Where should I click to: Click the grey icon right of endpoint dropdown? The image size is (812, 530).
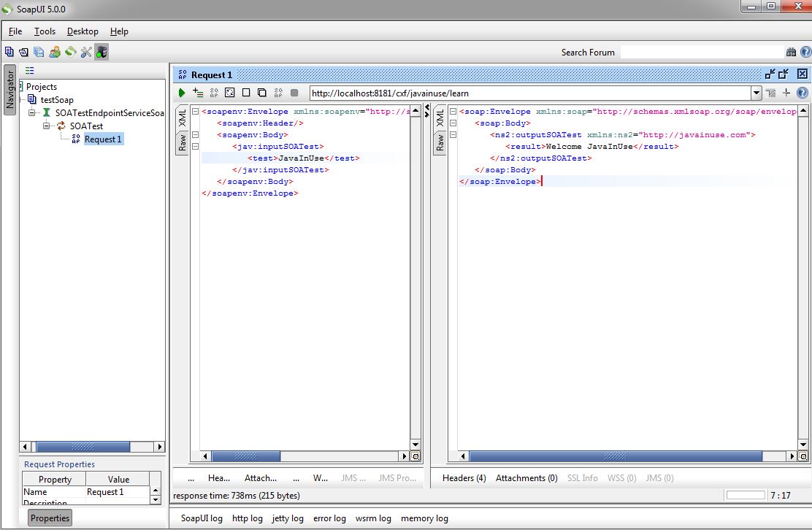pos(771,93)
